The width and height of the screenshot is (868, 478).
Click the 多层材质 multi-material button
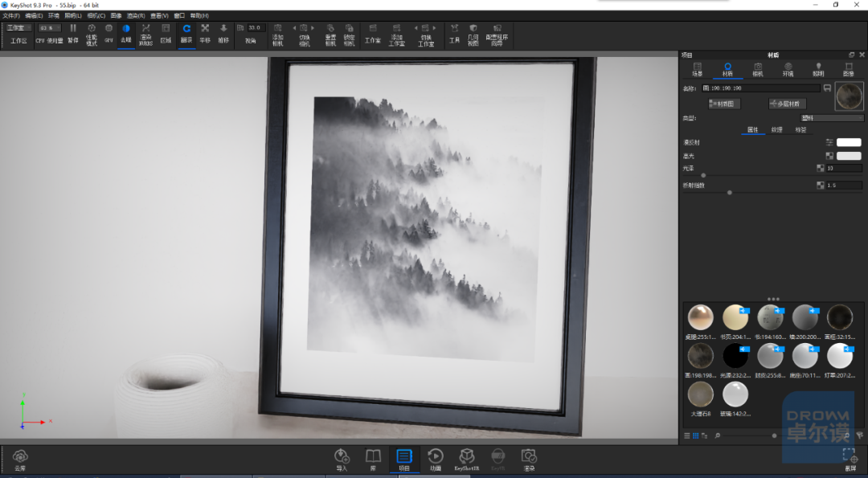click(787, 104)
